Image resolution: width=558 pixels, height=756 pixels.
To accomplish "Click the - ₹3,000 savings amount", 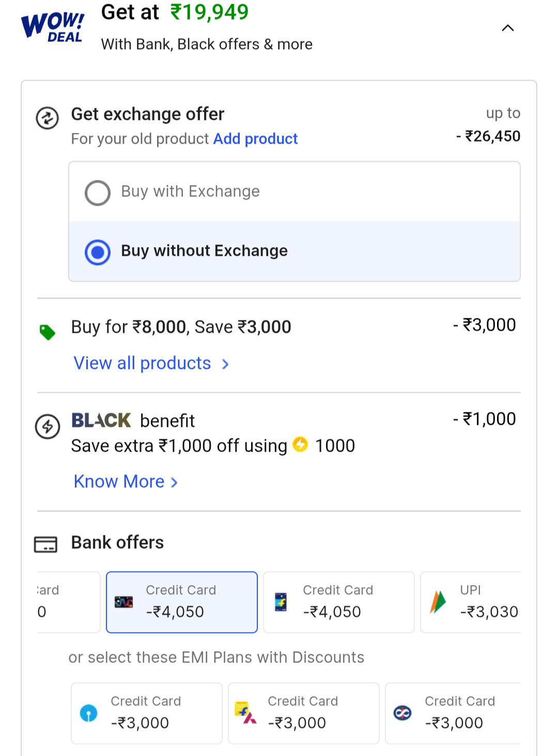I will tap(485, 325).
